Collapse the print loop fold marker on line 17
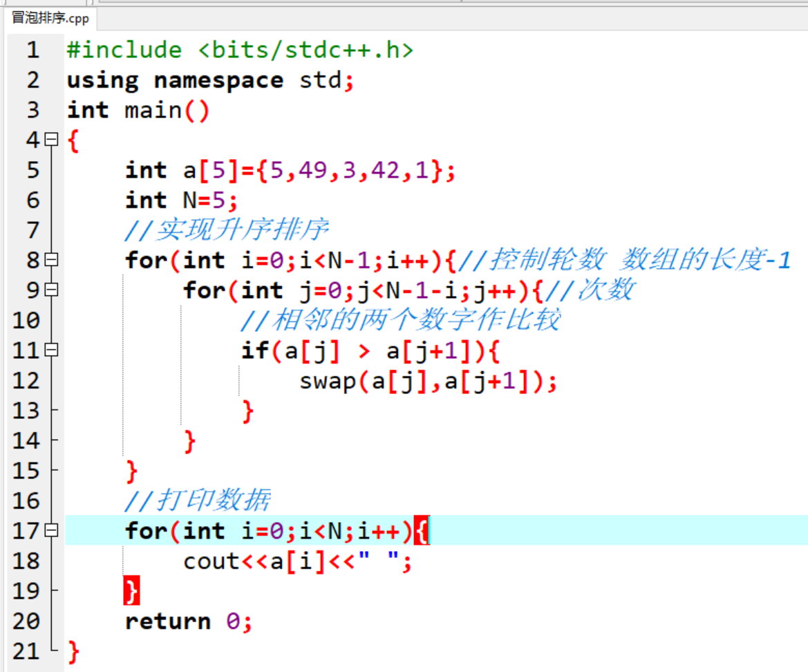The image size is (808, 672). coord(51,531)
